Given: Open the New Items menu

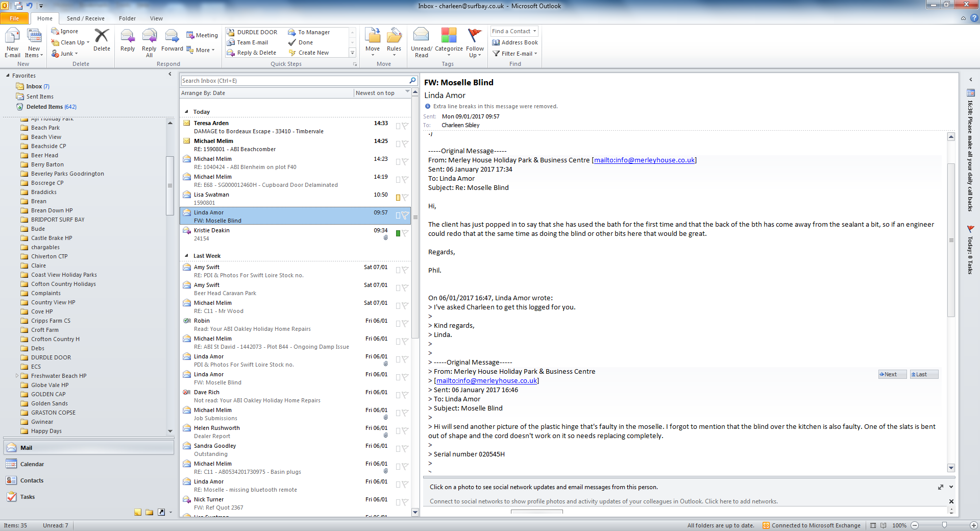Looking at the screenshot, I should (x=34, y=43).
